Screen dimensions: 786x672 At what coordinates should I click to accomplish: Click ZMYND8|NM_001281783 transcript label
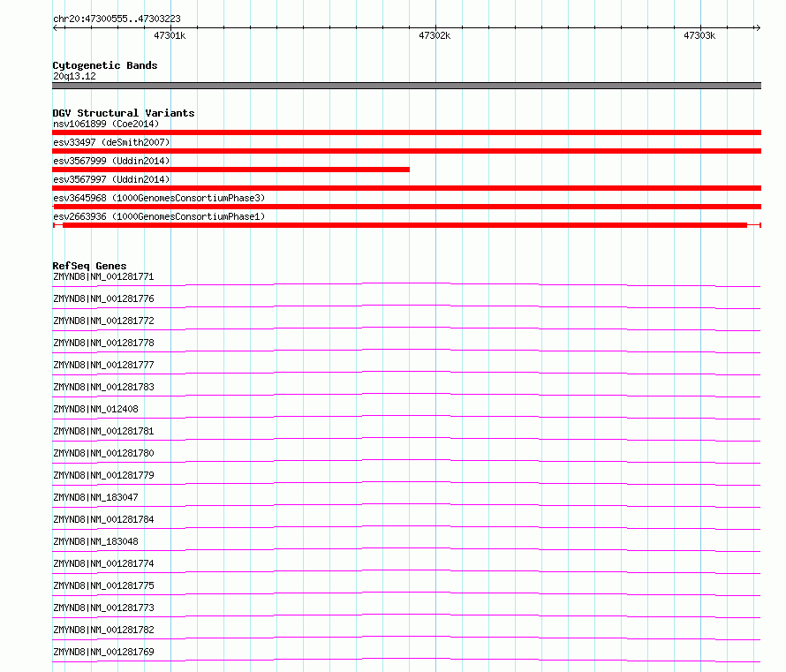pyautogui.click(x=103, y=387)
